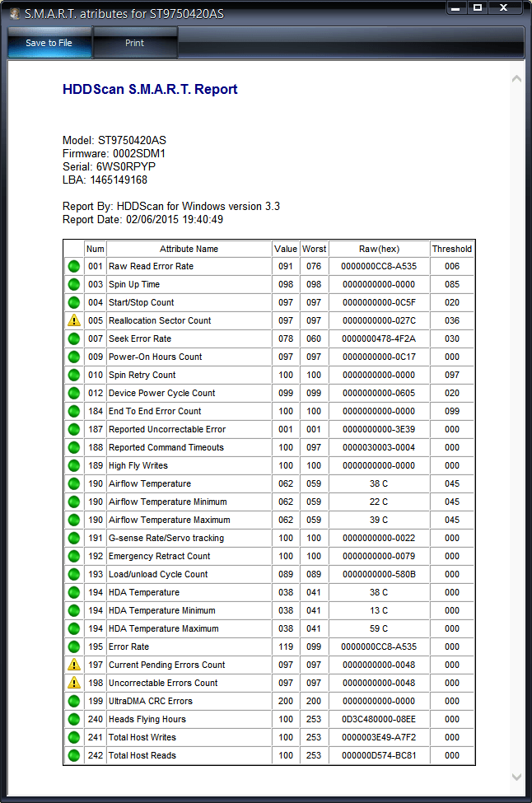Click the HDDScan app icon in title bar

pos(15,13)
